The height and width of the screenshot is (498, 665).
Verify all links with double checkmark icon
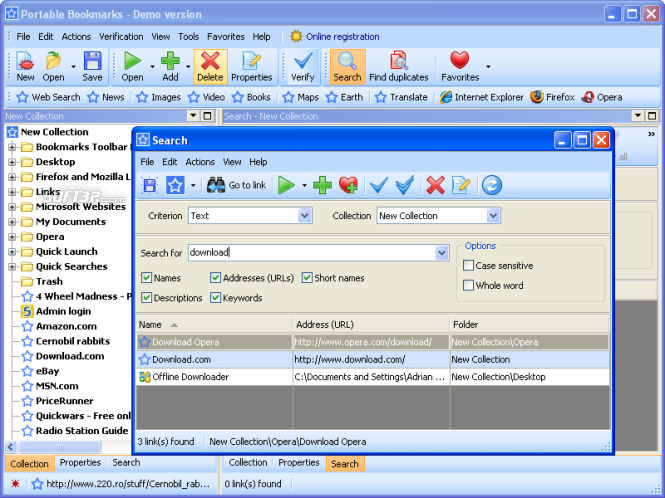tap(405, 185)
